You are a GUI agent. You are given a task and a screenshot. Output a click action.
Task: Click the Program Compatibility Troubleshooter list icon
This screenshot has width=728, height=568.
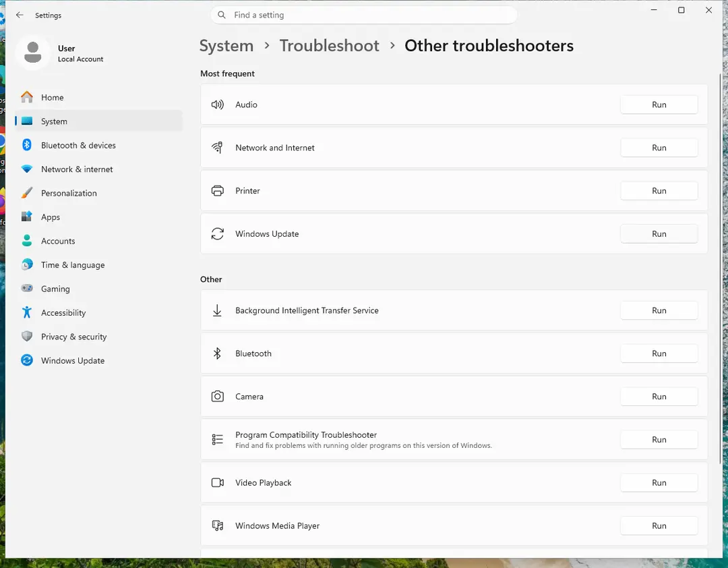click(217, 439)
